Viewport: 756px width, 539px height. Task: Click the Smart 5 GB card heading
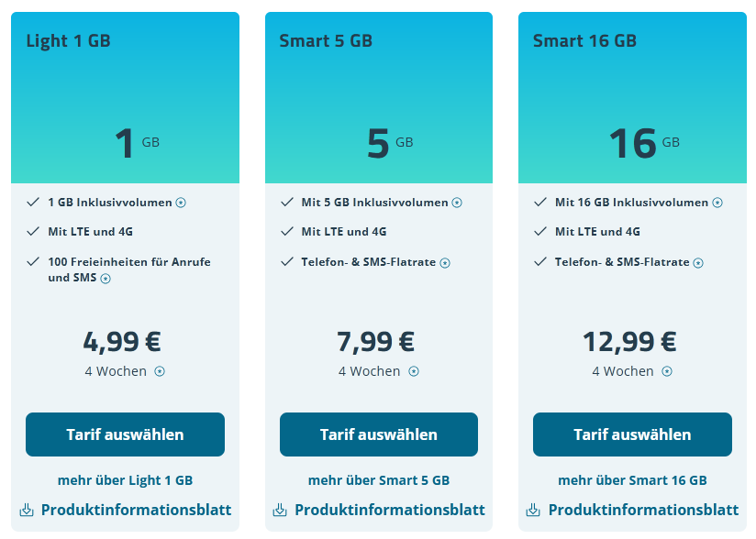tap(326, 40)
